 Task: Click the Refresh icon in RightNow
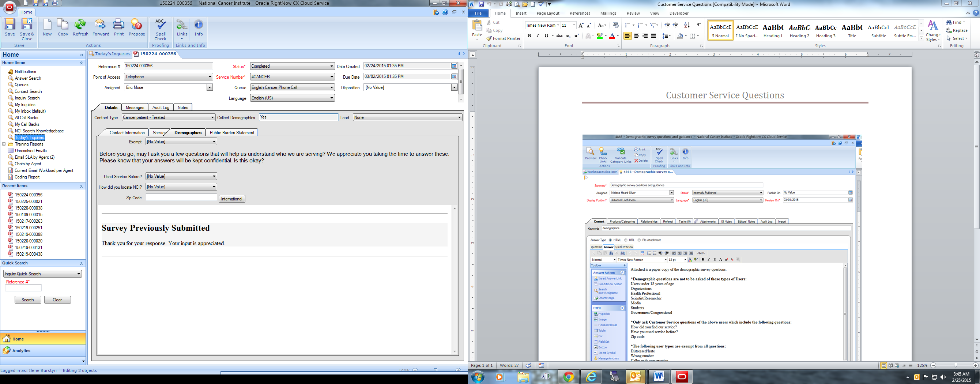80,27
